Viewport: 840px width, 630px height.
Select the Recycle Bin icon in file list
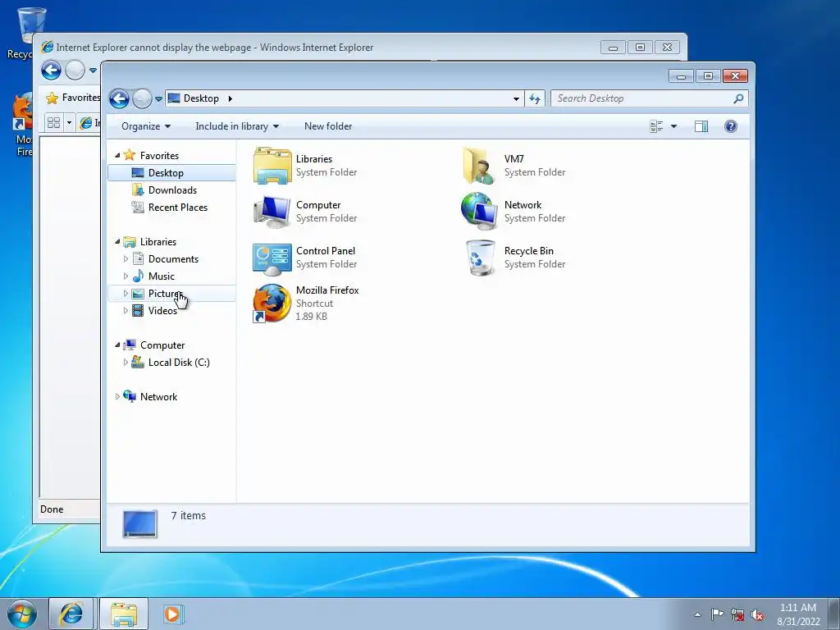point(481,258)
